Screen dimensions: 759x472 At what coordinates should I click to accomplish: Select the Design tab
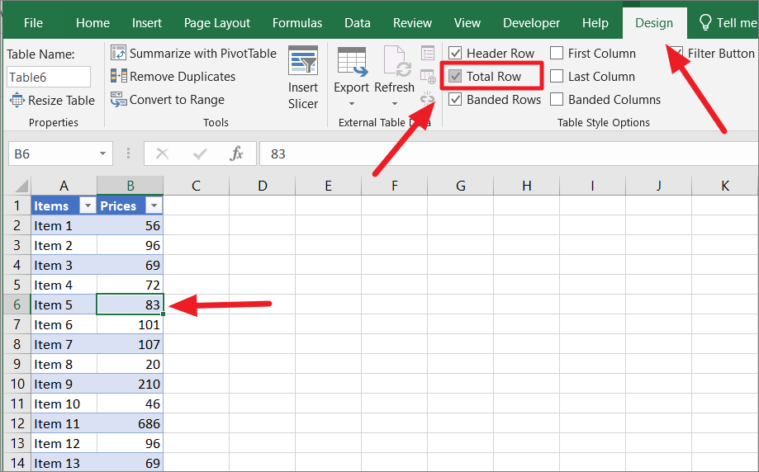(654, 23)
